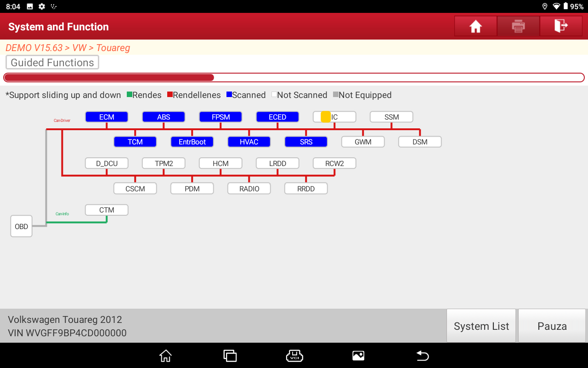The width and height of the screenshot is (588, 368).
Task: Open the PDM module node
Action: [192, 189]
